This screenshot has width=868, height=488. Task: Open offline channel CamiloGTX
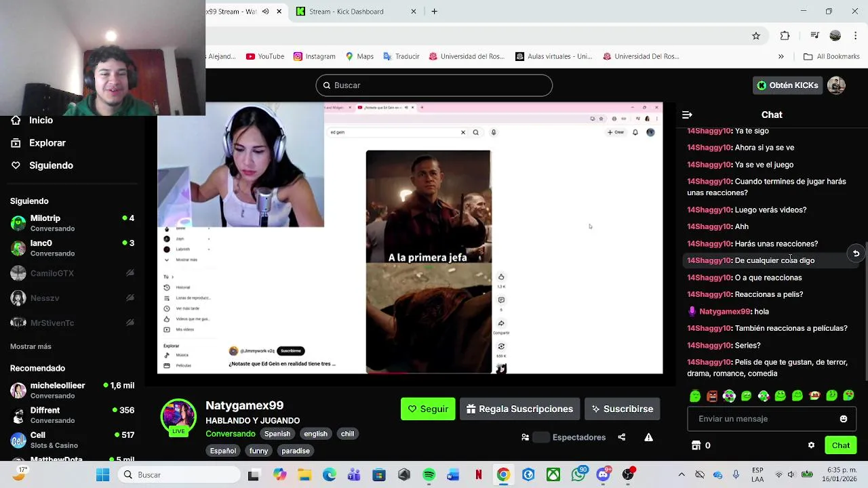tap(72, 273)
